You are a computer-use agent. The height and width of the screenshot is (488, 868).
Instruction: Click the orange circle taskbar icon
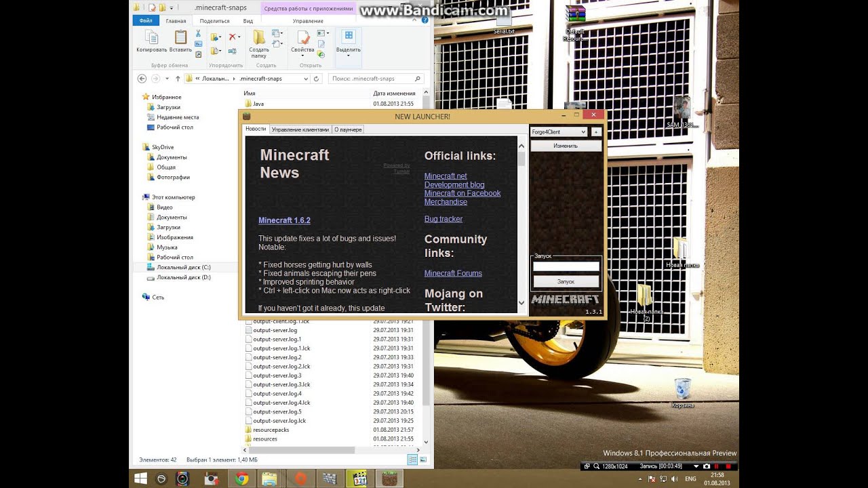(300, 479)
